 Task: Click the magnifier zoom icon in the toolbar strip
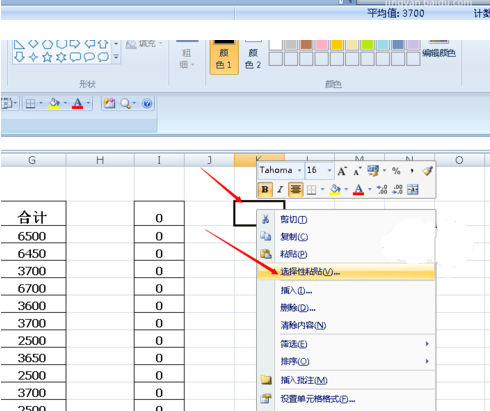[125, 104]
